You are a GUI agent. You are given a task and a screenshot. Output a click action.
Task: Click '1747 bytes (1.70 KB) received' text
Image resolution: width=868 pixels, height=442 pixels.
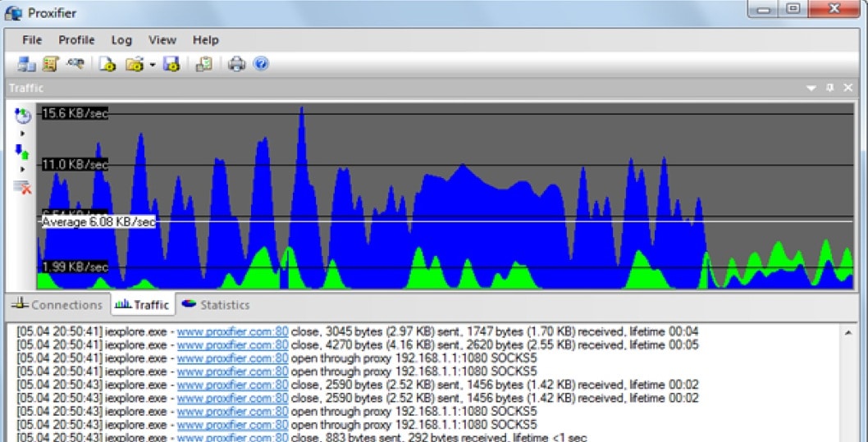[546, 332]
